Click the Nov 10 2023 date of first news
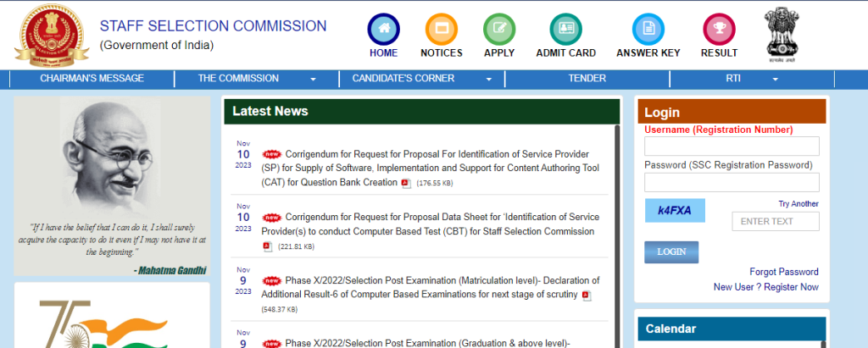Image resolution: width=868 pixels, height=348 pixels. 243,154
